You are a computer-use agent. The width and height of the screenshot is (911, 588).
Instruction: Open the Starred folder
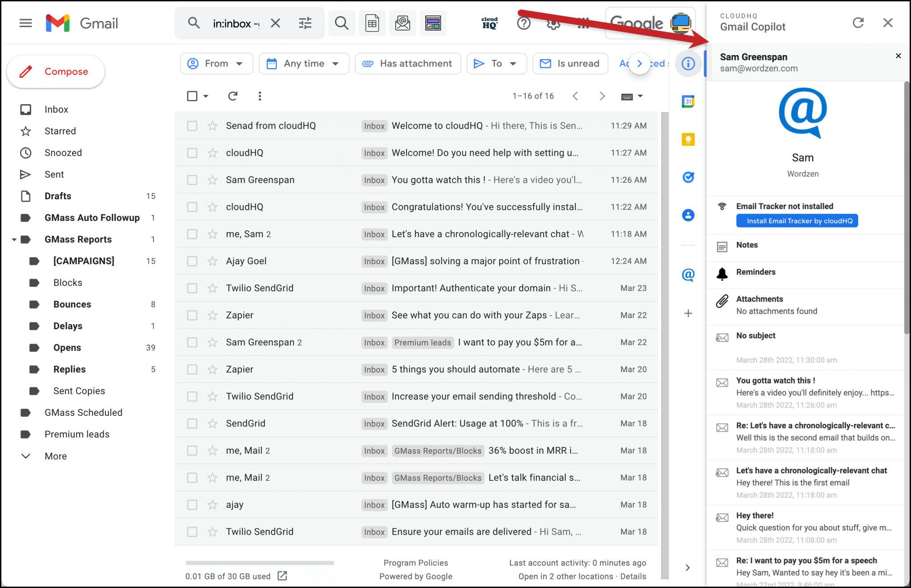pos(60,131)
